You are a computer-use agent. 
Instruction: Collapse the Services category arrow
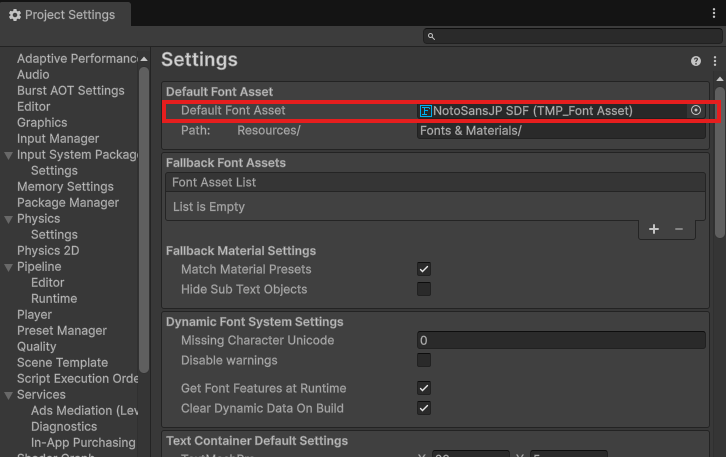[8, 395]
